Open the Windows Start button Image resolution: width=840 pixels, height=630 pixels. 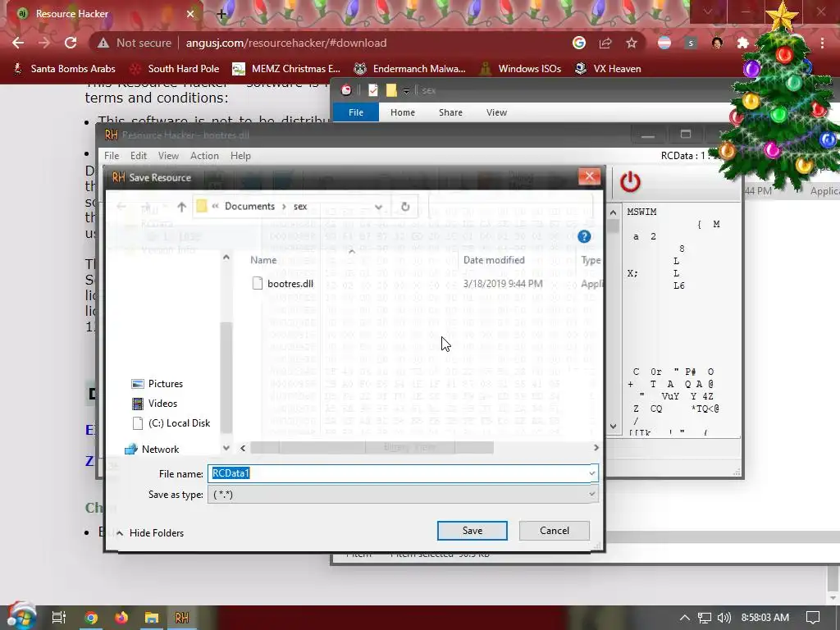click(x=21, y=617)
